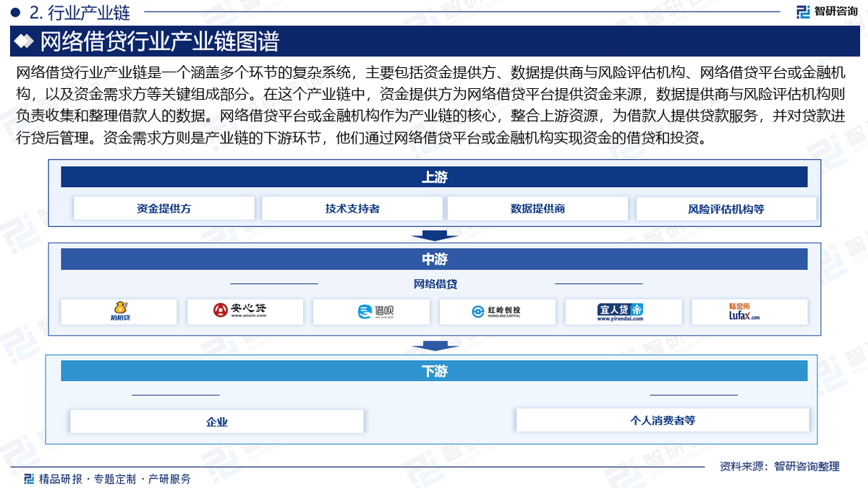Click the blue bullet before 2. 行业产业链

14,12
